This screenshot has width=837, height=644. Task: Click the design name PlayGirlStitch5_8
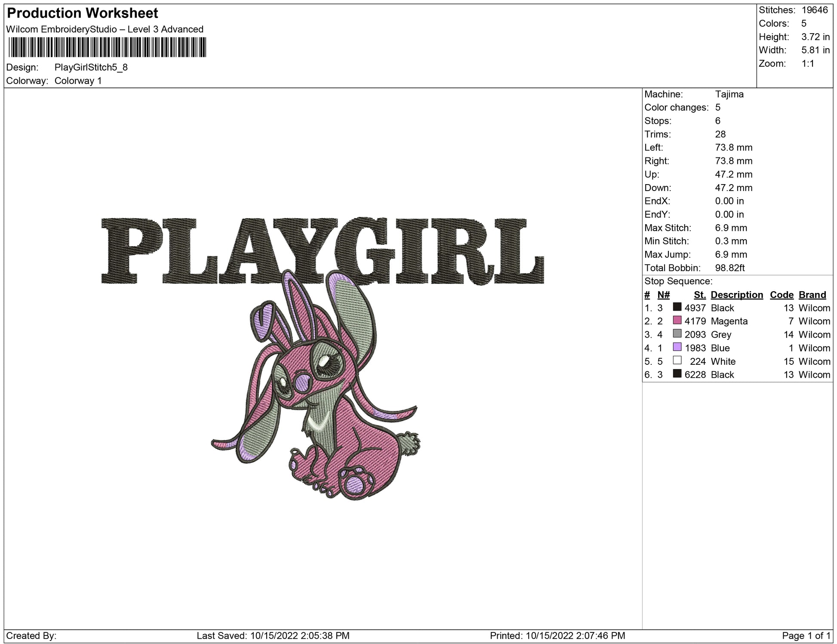click(91, 68)
